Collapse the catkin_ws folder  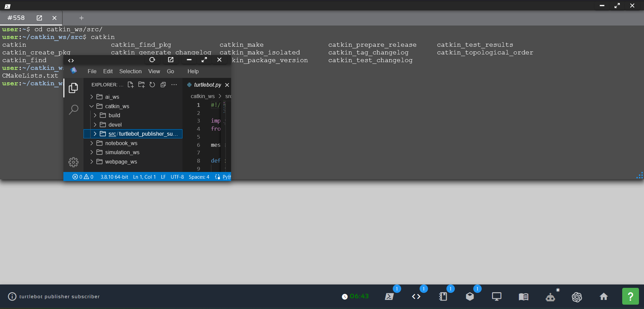click(117, 106)
